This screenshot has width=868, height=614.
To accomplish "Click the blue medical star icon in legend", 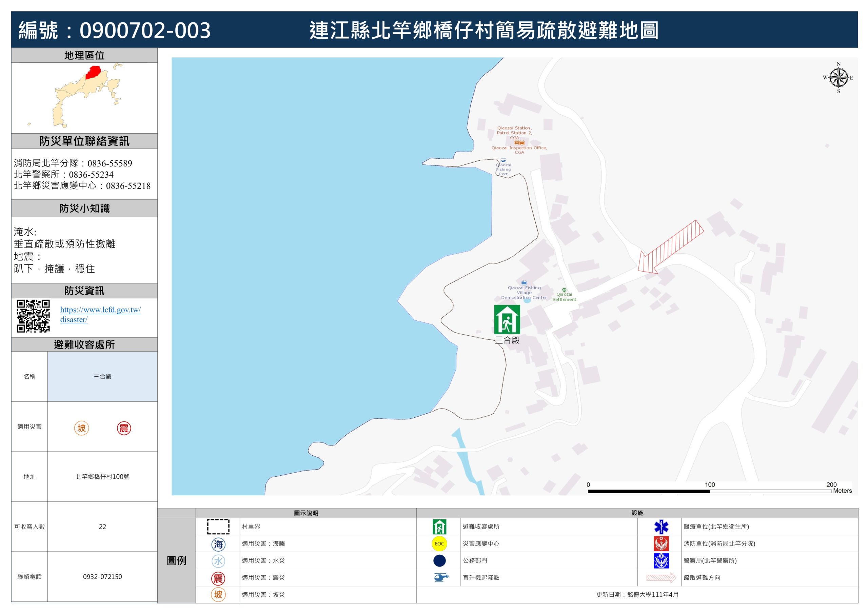I will [661, 527].
